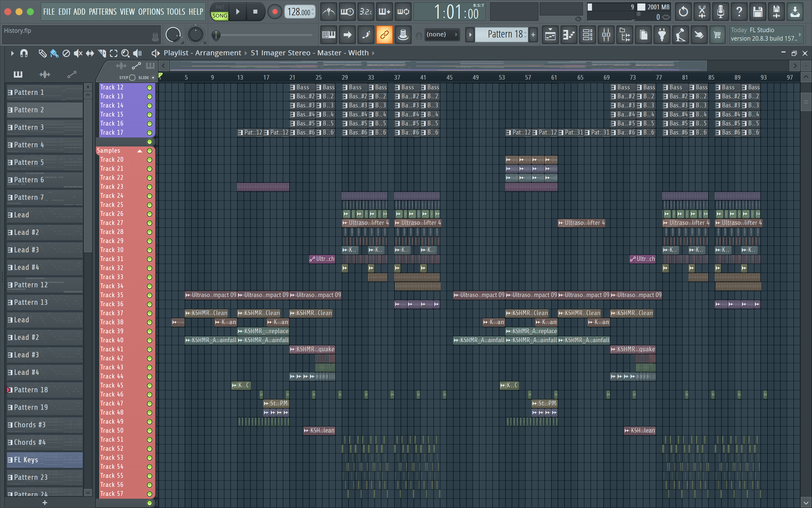Screen dimensions: 812x508
Task: Open the piano roll view
Action: (x=569, y=35)
